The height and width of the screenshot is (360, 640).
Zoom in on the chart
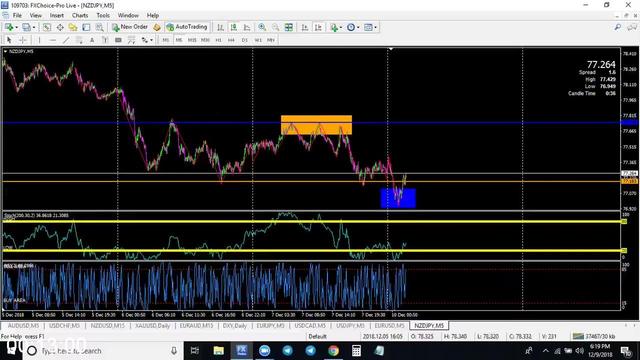[x=262, y=27]
